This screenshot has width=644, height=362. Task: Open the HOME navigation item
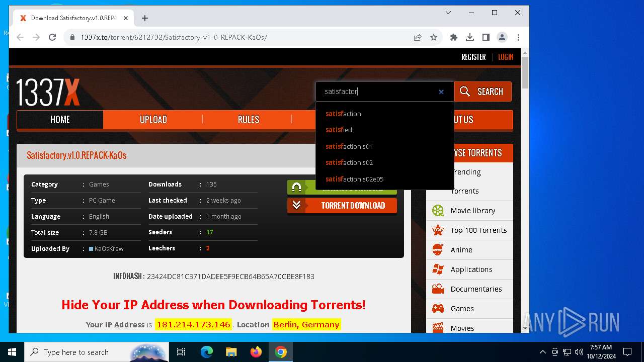[x=60, y=120]
